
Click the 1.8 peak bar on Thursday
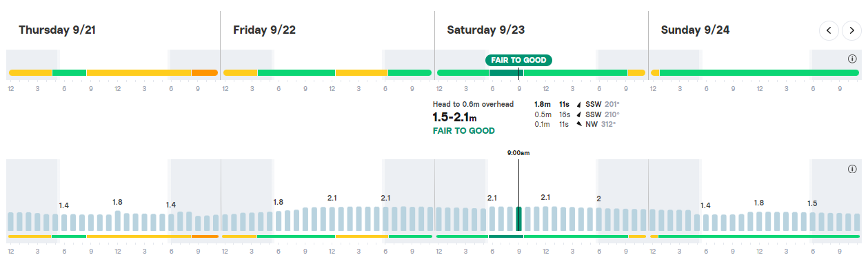[117, 221]
